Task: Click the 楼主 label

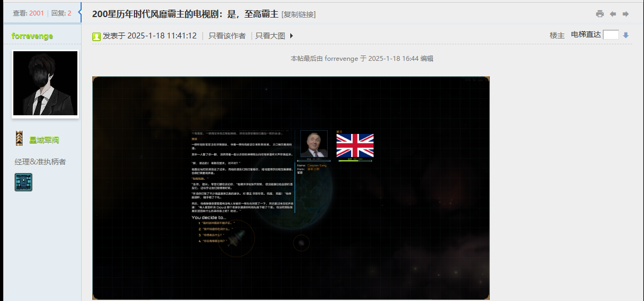Action: (x=557, y=35)
